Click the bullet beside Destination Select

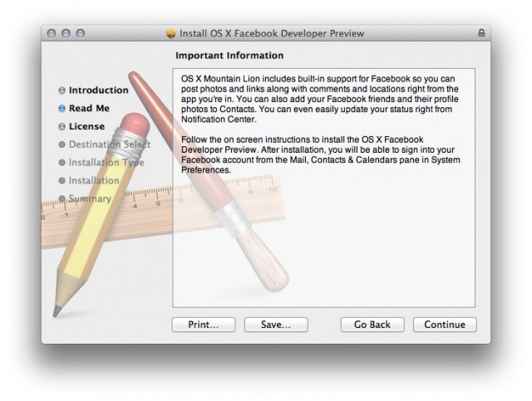click(62, 144)
